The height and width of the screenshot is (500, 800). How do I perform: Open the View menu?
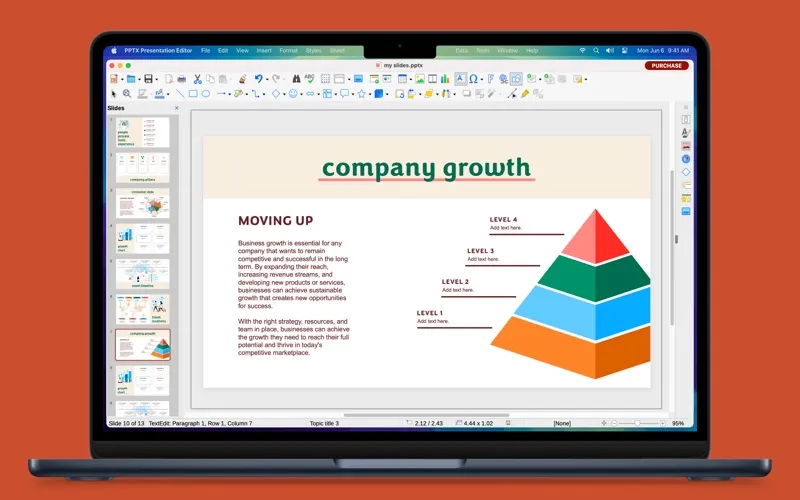242,51
